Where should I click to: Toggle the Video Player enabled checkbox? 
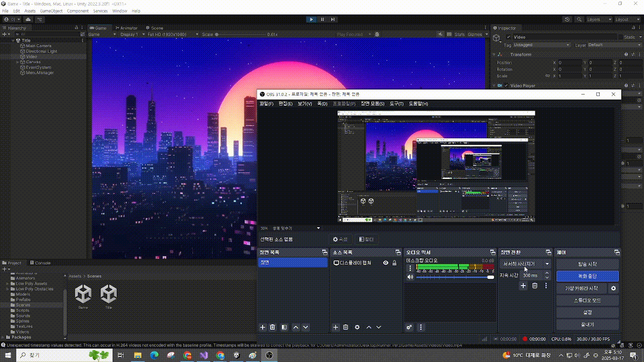(506, 85)
